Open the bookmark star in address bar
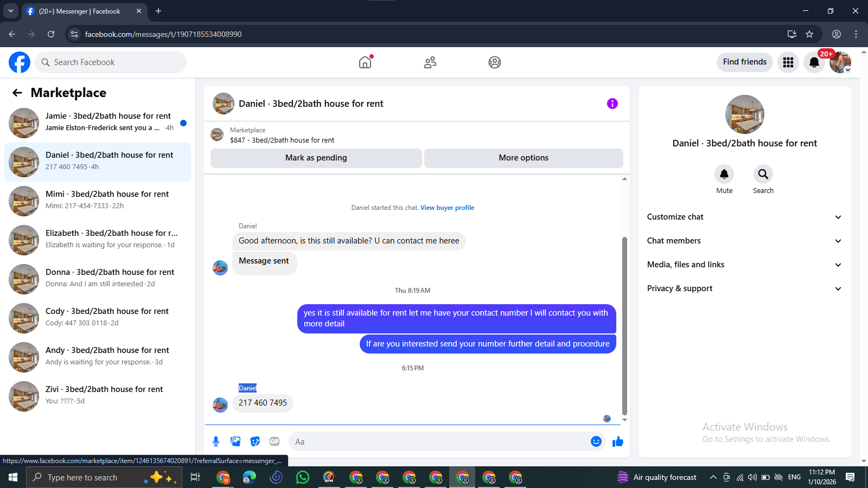 809,34
